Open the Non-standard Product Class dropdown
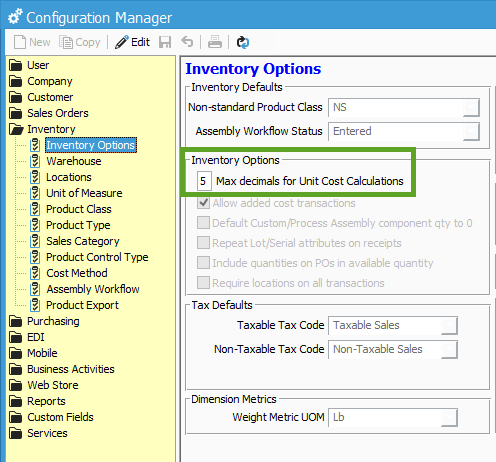This screenshot has width=496, height=462. click(471, 108)
